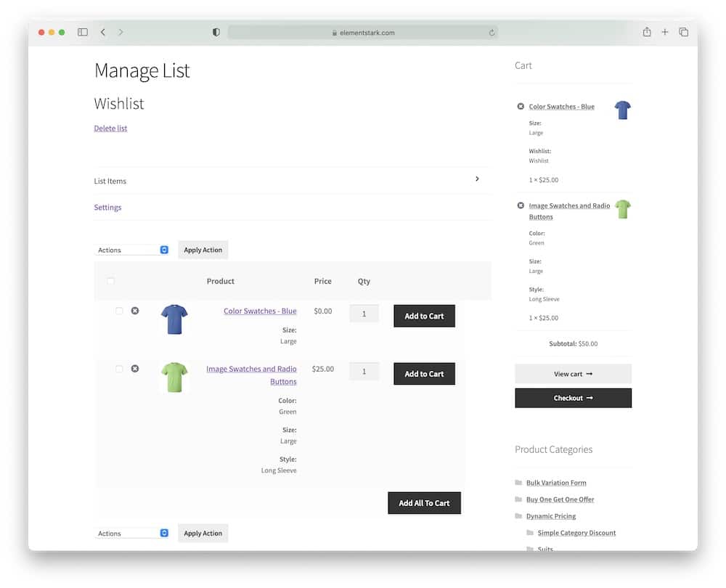The image size is (726, 588).
Task: Open Image Swatches and Radio Buttons link in wishlist table
Action: (x=251, y=375)
